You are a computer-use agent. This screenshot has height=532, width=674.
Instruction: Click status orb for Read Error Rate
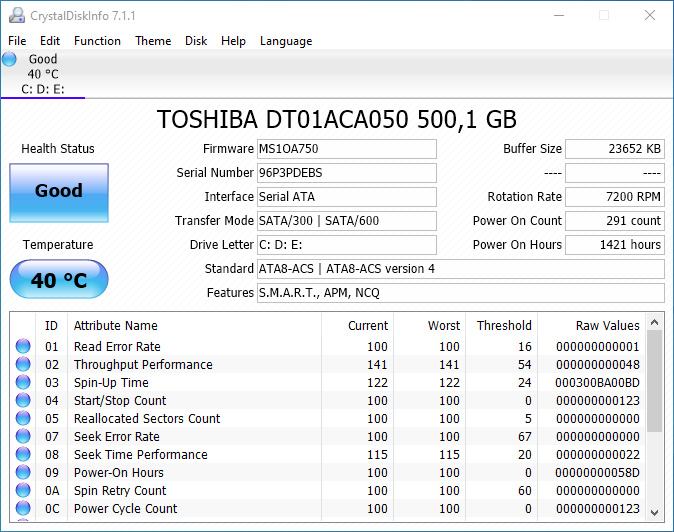[23, 347]
